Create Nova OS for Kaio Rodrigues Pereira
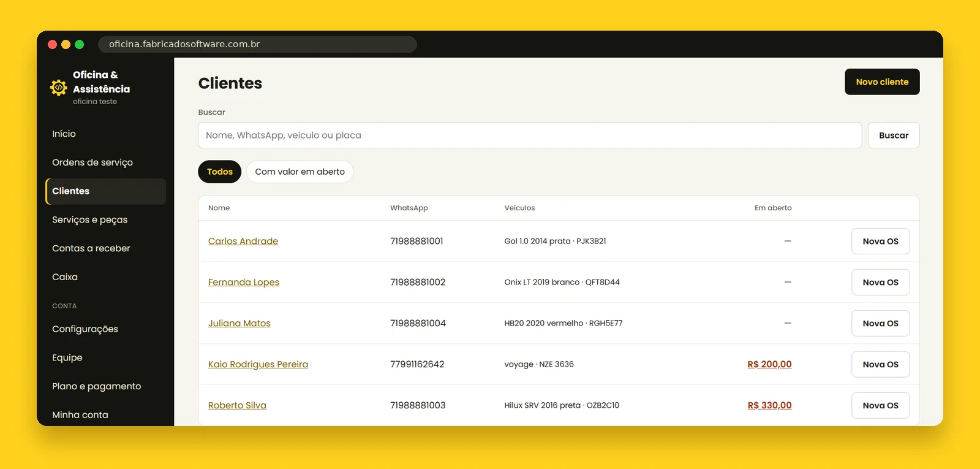Screen dimensions: 980x469 pos(880,364)
